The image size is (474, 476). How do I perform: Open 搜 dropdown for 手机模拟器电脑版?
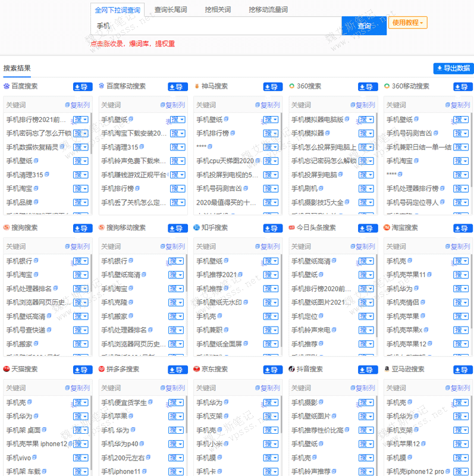[x=366, y=120]
